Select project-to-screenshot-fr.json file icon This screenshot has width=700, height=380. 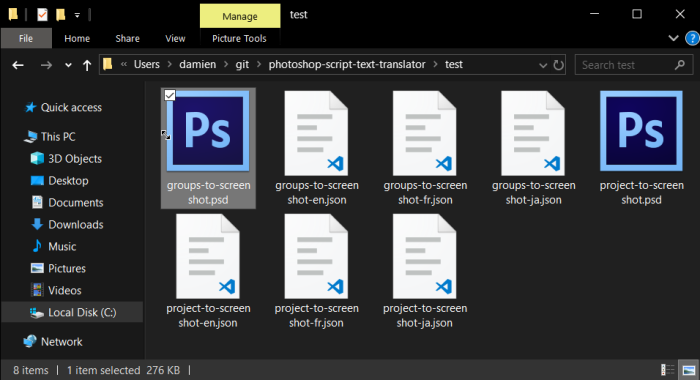(316, 256)
